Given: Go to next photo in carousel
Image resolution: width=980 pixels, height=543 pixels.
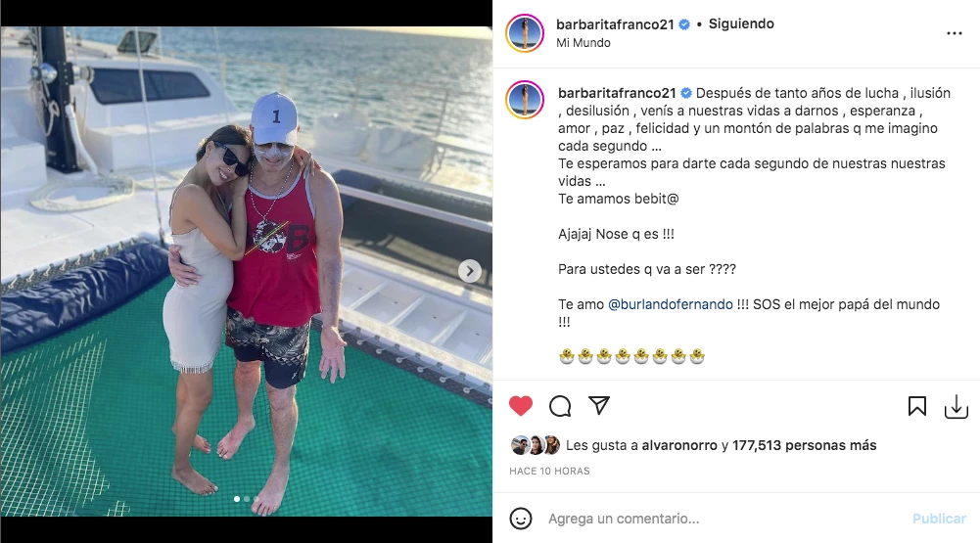Looking at the screenshot, I should tap(470, 271).
